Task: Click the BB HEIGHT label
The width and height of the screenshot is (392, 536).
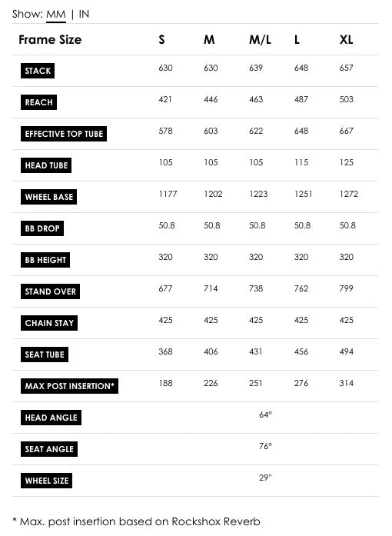Action: tap(45, 260)
